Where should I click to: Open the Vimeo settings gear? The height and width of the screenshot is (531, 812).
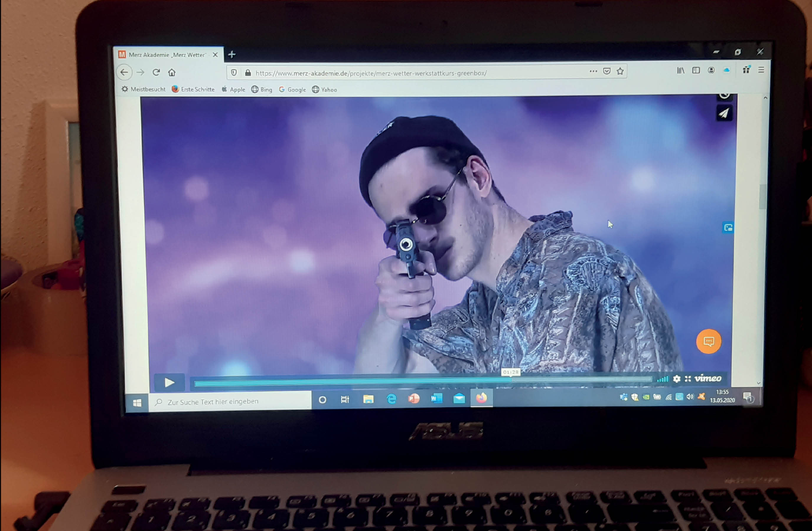(x=677, y=379)
